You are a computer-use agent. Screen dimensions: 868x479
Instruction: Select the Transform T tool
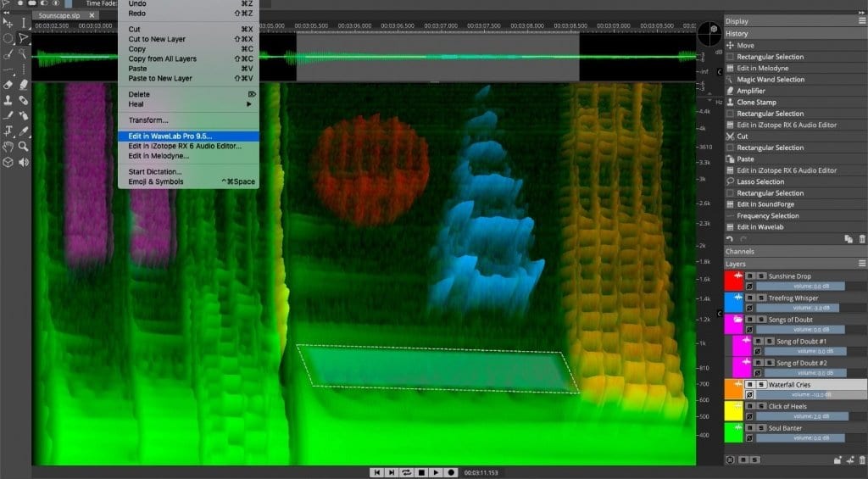click(x=8, y=131)
